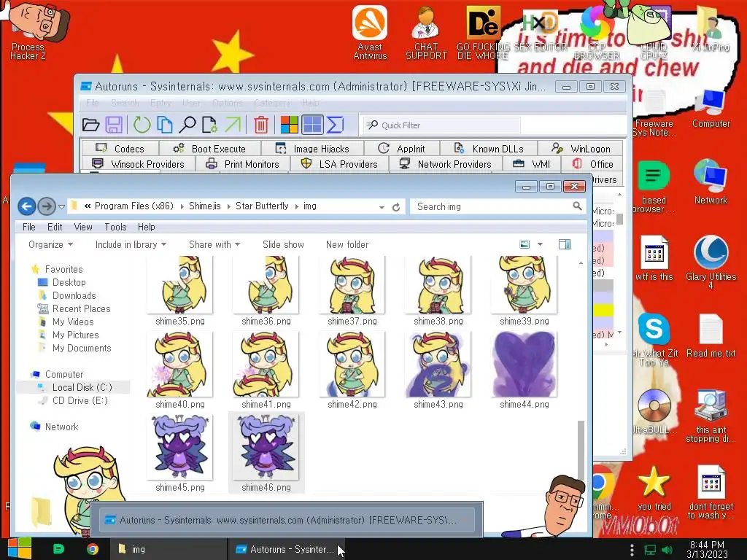747x560 pixels.
Task: Click the change view icon in Explorer
Action: (x=525, y=244)
